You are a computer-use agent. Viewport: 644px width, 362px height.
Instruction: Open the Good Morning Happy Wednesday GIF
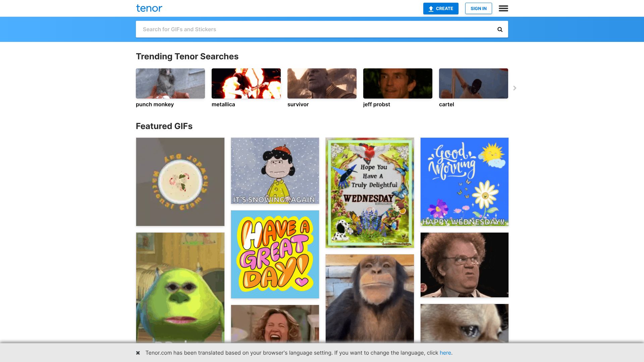coord(464,182)
